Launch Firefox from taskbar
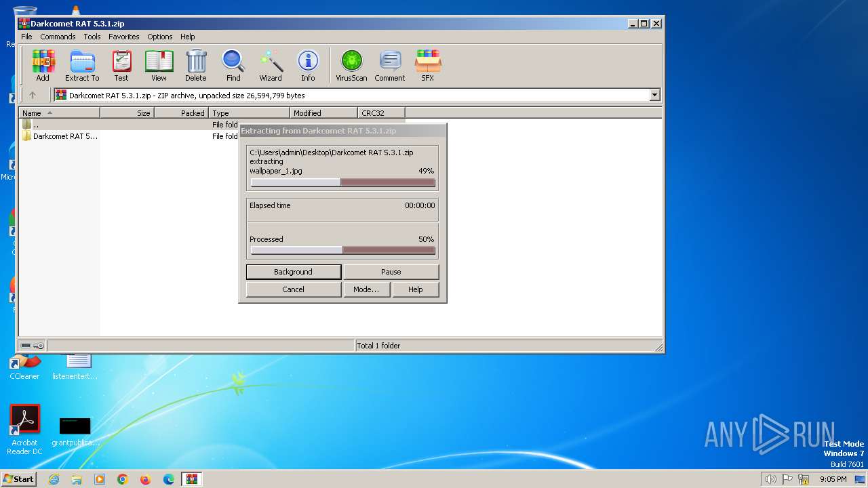The width and height of the screenshot is (868, 488). click(x=146, y=479)
